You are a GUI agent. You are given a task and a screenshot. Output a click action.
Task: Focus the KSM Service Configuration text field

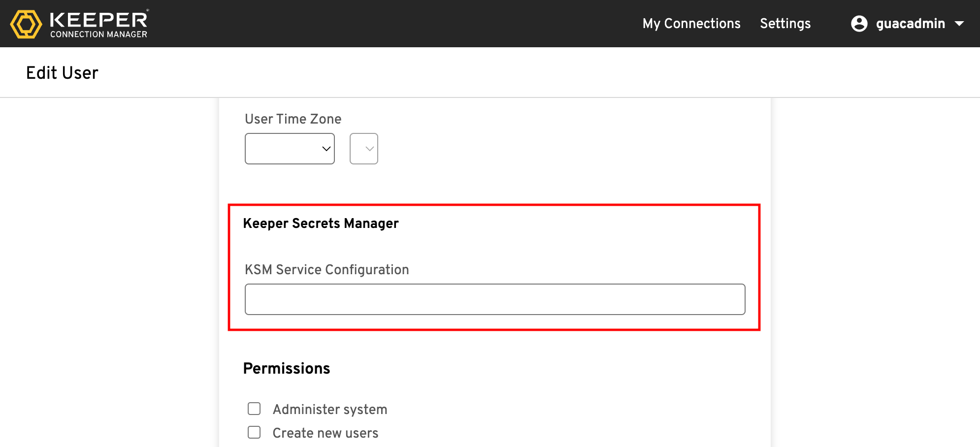tap(494, 299)
